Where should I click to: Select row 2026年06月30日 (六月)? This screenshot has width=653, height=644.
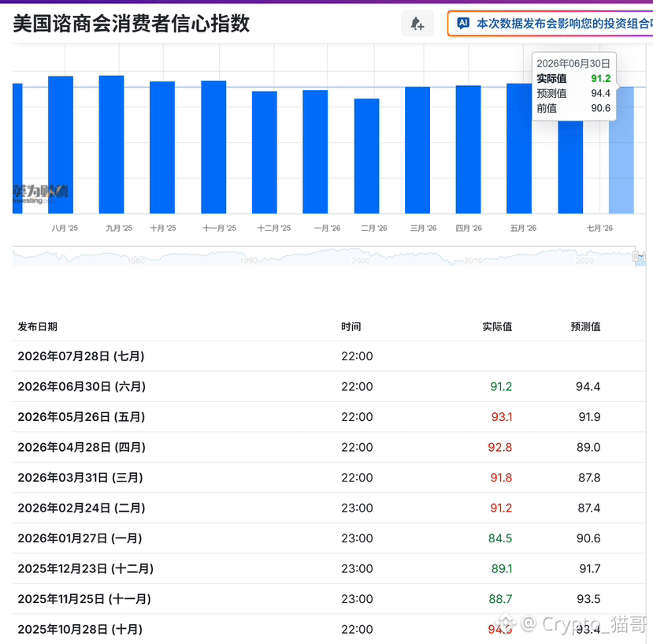pyautogui.click(x=329, y=387)
